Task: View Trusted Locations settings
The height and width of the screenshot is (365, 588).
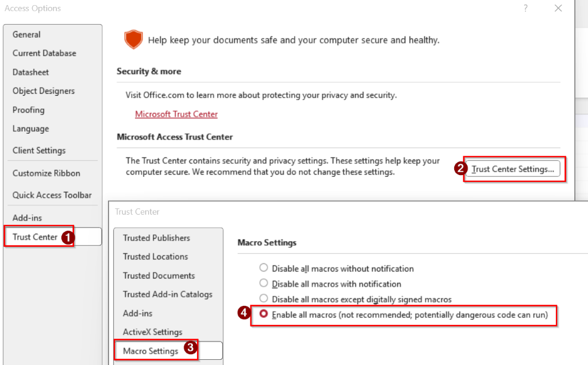Action: [x=155, y=257]
